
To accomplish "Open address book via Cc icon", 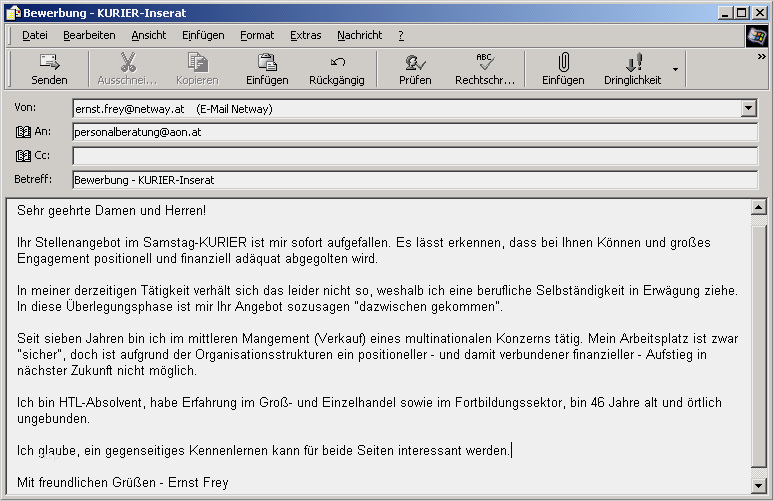I will pos(24,156).
